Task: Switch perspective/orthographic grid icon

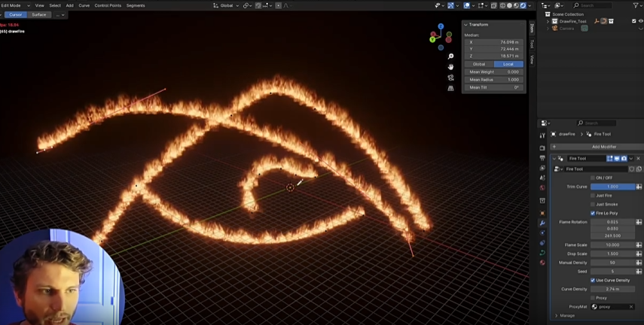Action: (450, 88)
